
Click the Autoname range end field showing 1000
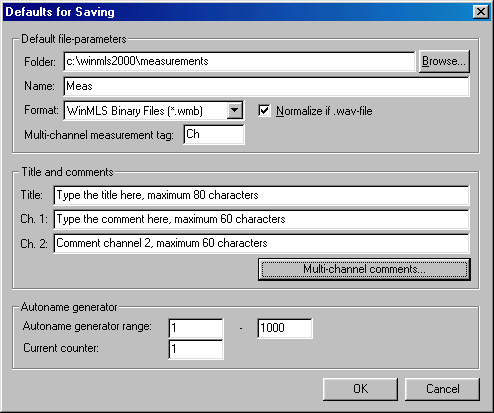(285, 328)
